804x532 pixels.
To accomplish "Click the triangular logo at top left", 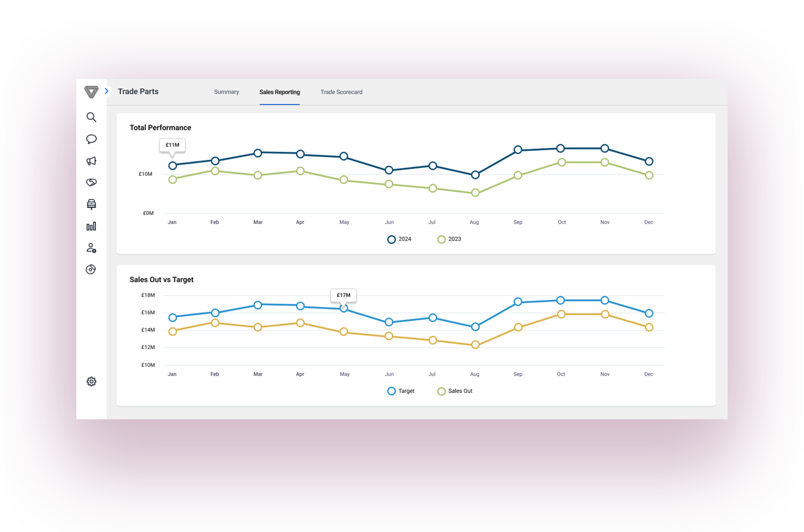I will pyautogui.click(x=91, y=91).
